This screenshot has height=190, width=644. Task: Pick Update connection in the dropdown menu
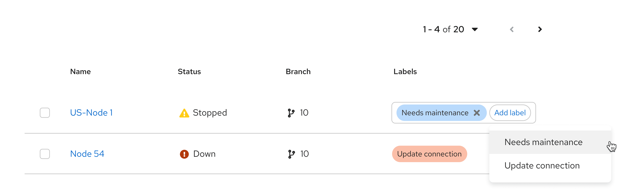click(542, 165)
